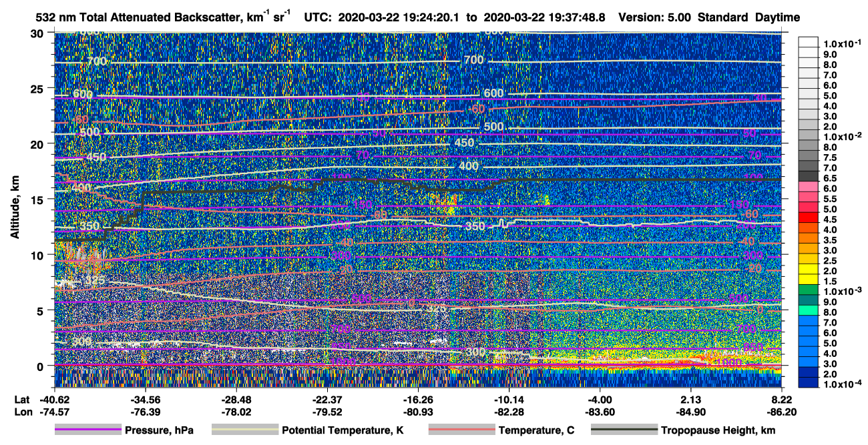This screenshot has width=868, height=445.
Task: Click latitude value '-10.14'
Action: coord(509,399)
